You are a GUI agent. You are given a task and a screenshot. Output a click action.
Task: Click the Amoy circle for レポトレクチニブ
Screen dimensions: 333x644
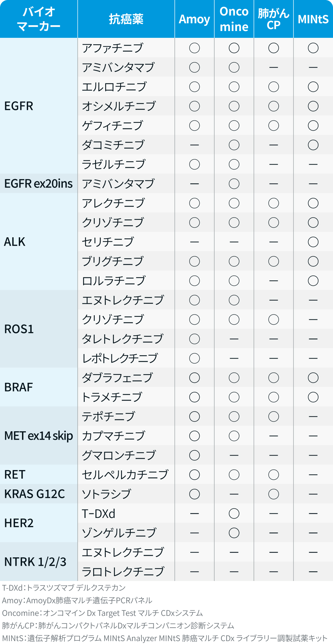[194, 359]
